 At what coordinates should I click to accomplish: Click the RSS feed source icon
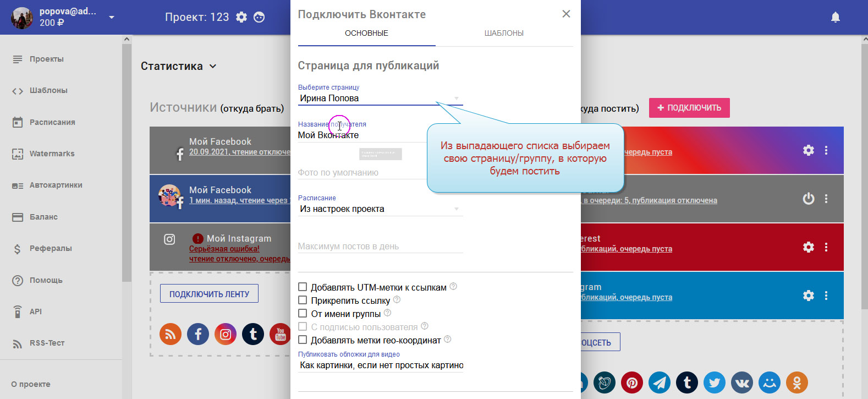pyautogui.click(x=171, y=334)
